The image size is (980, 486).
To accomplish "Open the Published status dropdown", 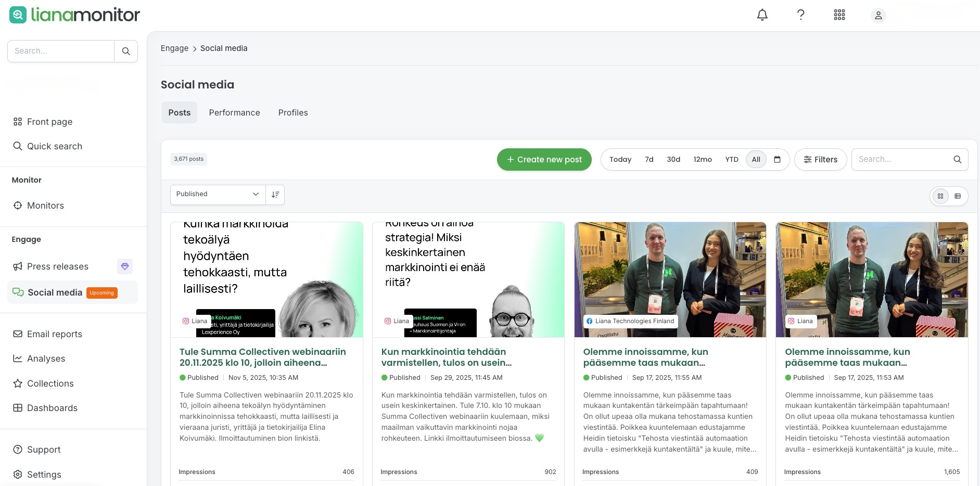I will tap(218, 195).
